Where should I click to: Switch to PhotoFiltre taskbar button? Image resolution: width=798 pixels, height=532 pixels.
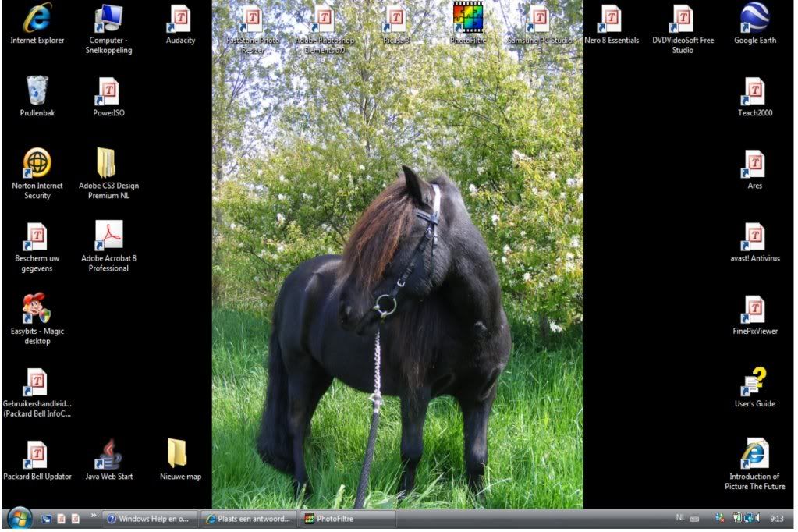pyautogui.click(x=348, y=519)
